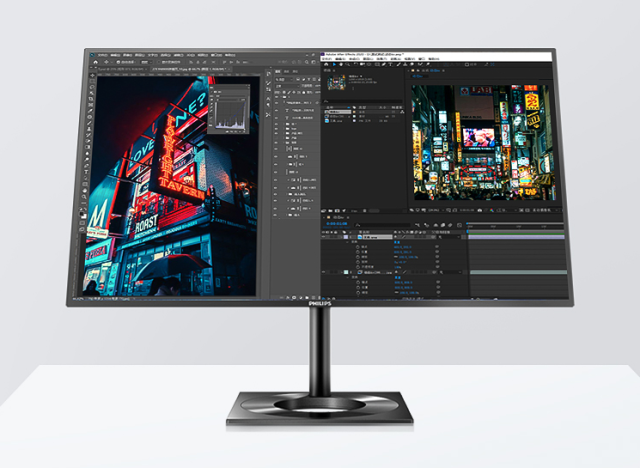Viewport: 640px width, 468px height.
Task: Toggle the first stopwatch under layer two's Transform
Action: click(x=358, y=282)
